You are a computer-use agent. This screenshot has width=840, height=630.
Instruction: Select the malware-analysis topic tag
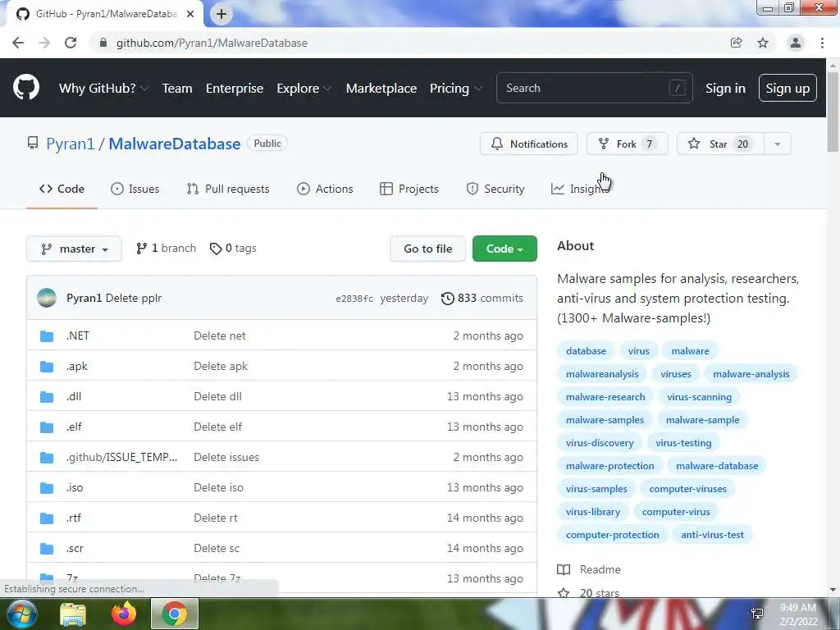(x=751, y=374)
